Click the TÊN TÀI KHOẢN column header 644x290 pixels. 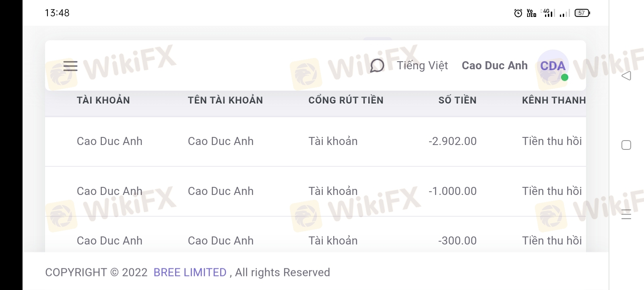tap(225, 100)
